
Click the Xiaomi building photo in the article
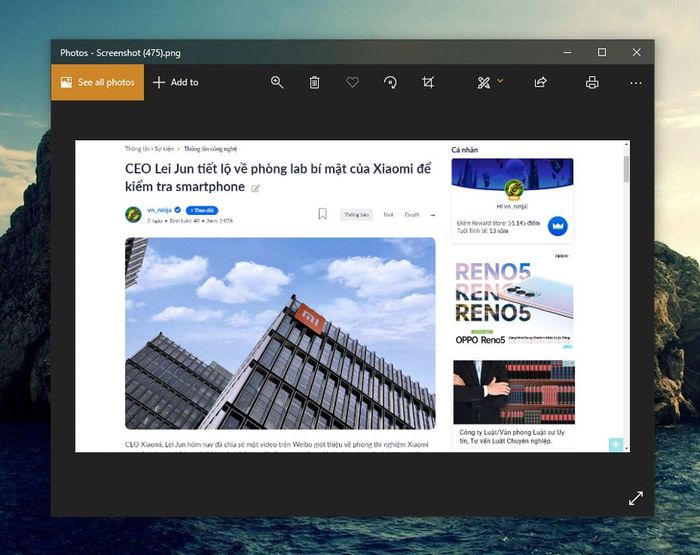pos(280,334)
